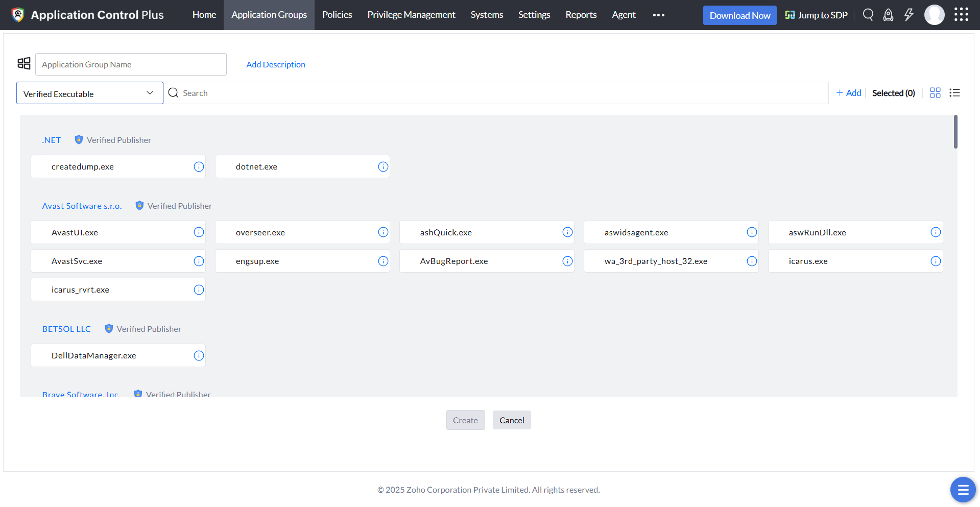View details icon for AvastSvc.exe
The height and width of the screenshot is (507, 980).
coord(199,261)
